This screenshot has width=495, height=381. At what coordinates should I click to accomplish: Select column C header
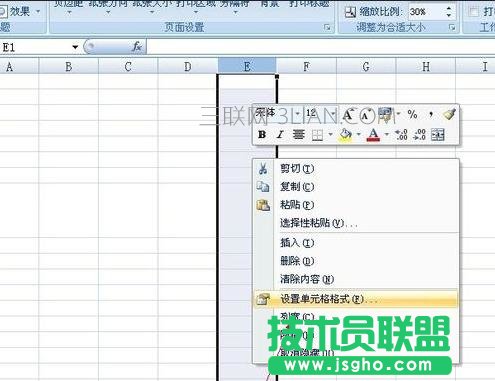128,67
